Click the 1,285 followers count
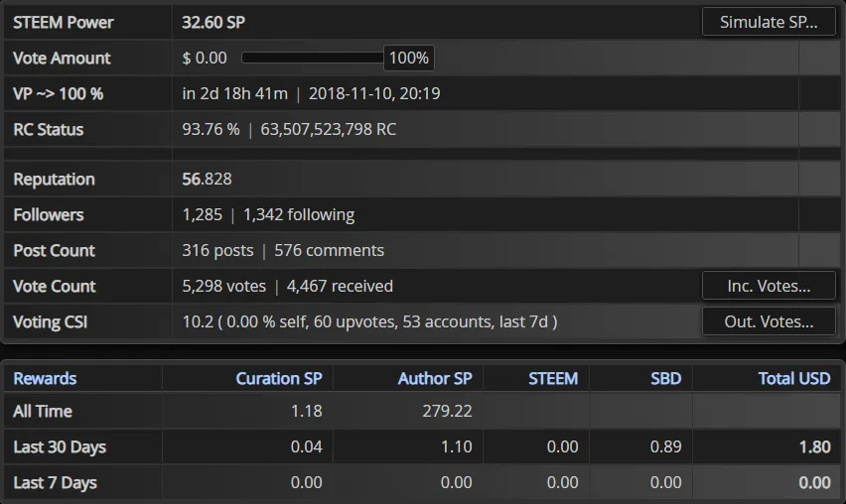Viewport: 846px width, 504px height. coord(203,214)
